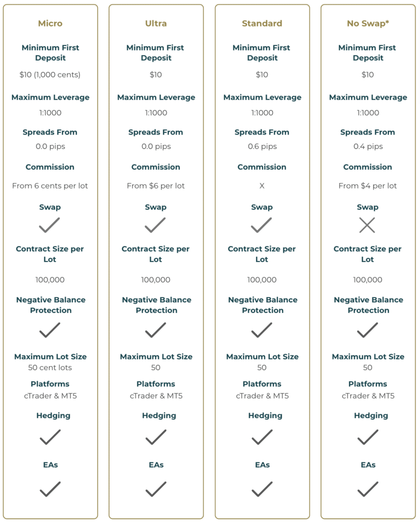Click the Swap checkmark in Ultra column
420x522 pixels.
click(x=155, y=225)
